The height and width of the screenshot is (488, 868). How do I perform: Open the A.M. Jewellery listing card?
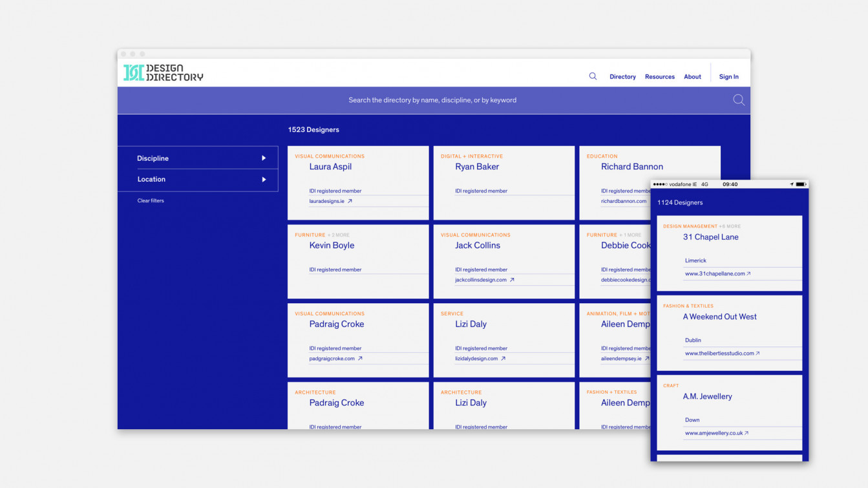coord(707,397)
